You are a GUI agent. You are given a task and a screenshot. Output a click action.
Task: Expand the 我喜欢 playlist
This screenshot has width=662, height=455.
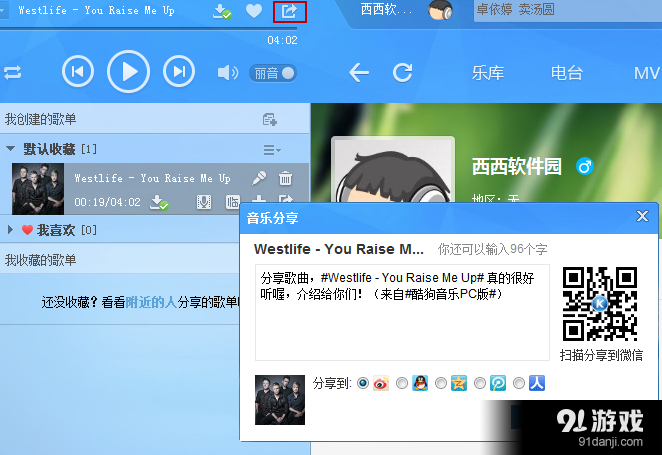point(11,230)
